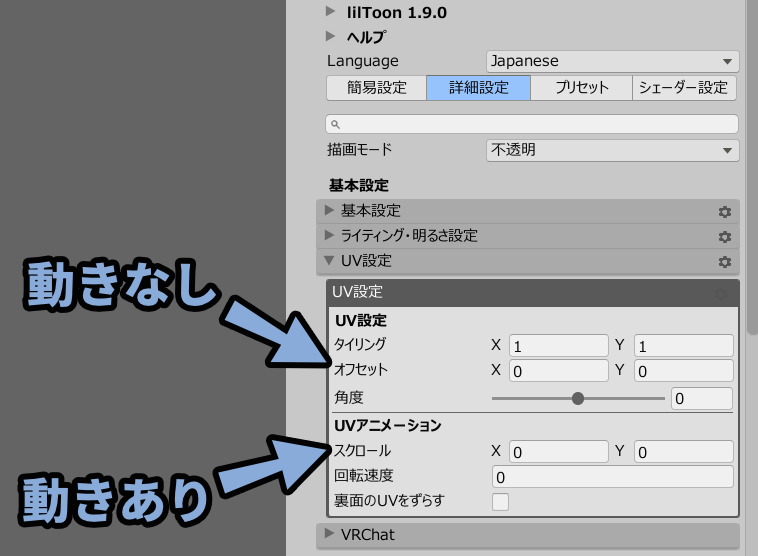Click the 角度 label
The width and height of the screenshot is (758, 556).
pyautogui.click(x=349, y=397)
